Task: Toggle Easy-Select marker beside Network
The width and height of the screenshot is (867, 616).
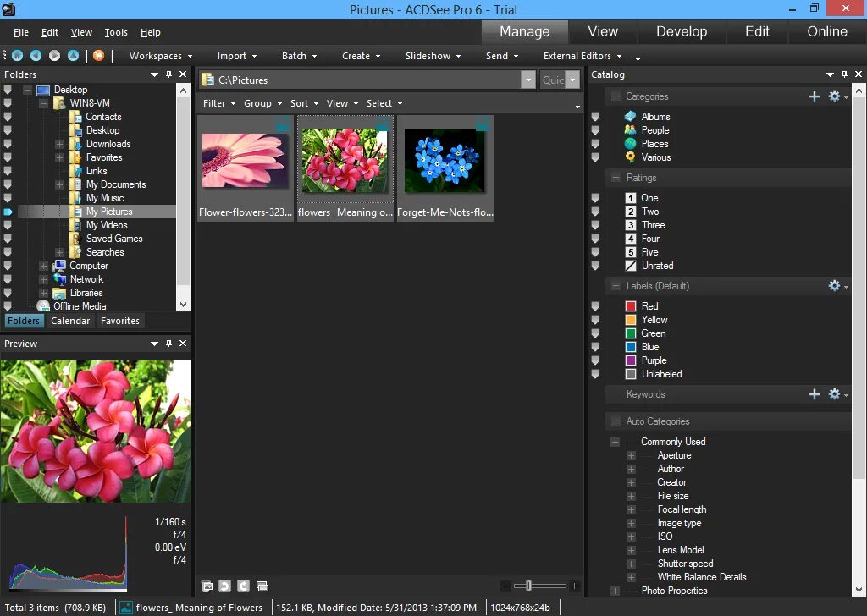Action: click(x=7, y=279)
